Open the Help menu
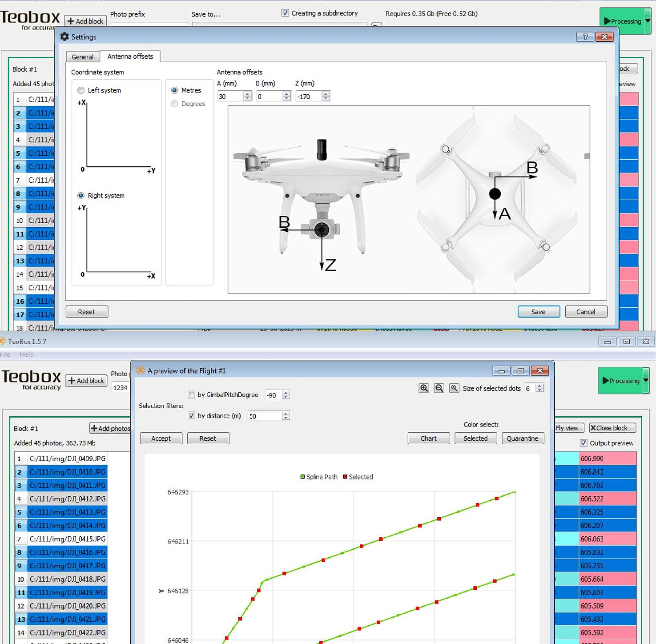656x644 pixels. point(27,354)
